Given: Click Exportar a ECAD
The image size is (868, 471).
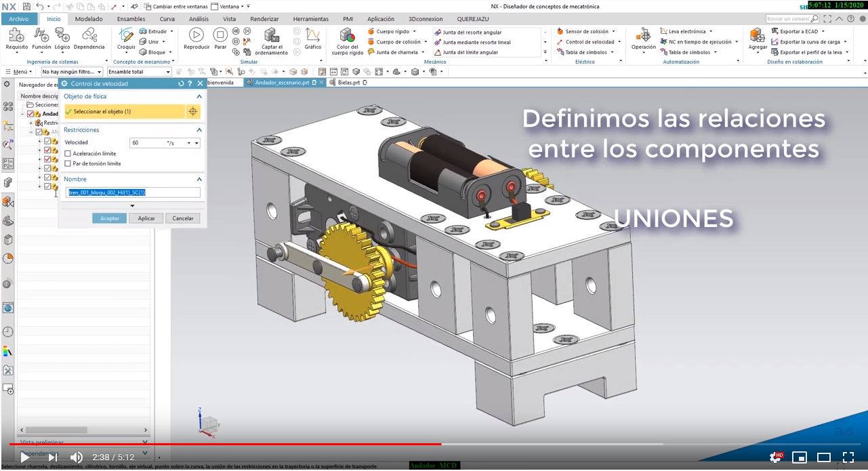Looking at the screenshot, I should [794, 31].
